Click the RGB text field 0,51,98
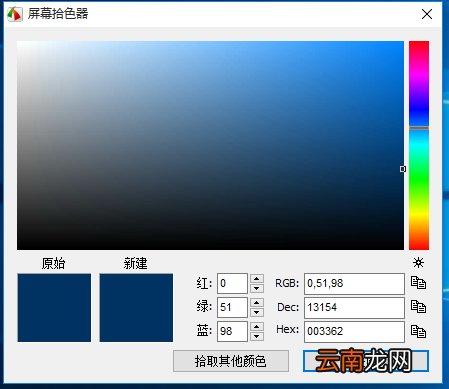The image size is (449, 389). click(354, 284)
